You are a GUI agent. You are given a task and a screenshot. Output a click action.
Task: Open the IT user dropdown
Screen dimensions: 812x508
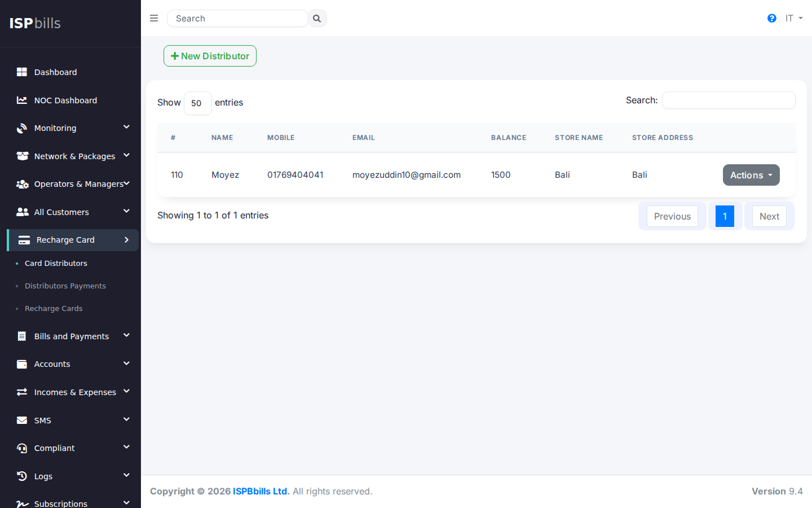793,18
